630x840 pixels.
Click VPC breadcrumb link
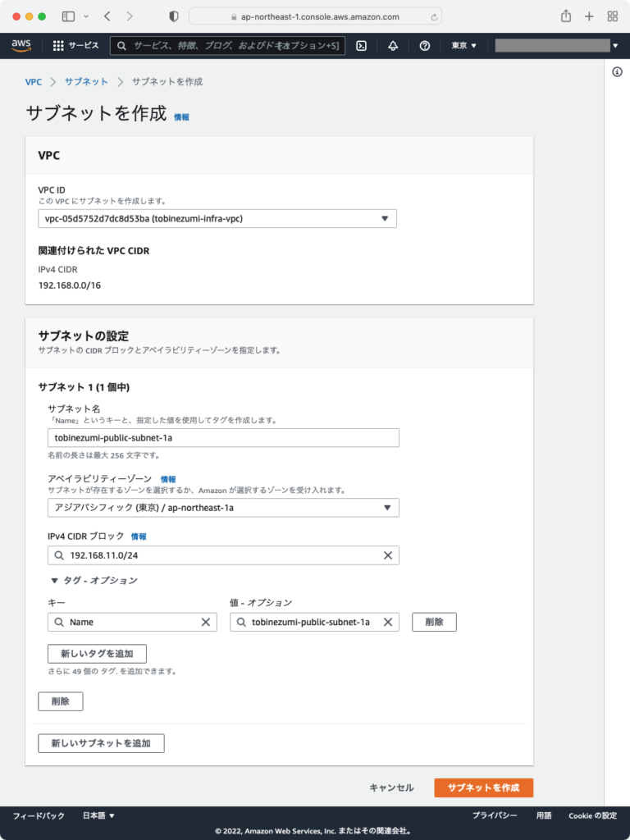click(x=33, y=82)
